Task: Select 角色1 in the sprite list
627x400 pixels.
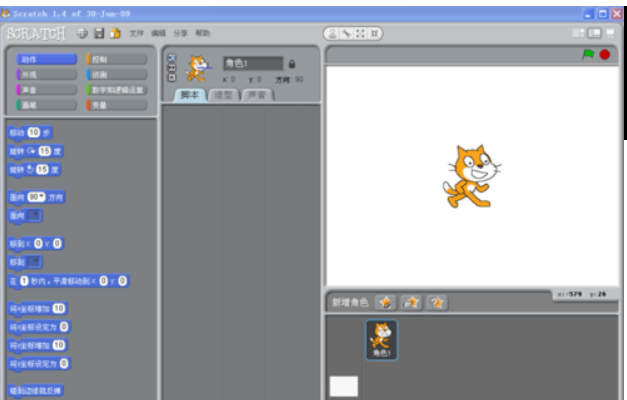Action: 381,340
